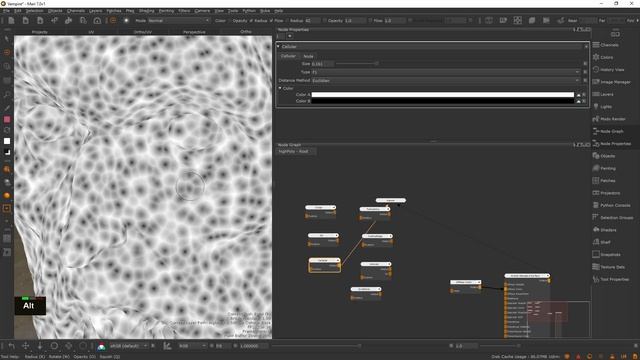Select the Diffuse Color node in graph
640x360 pixels.
coord(466,287)
